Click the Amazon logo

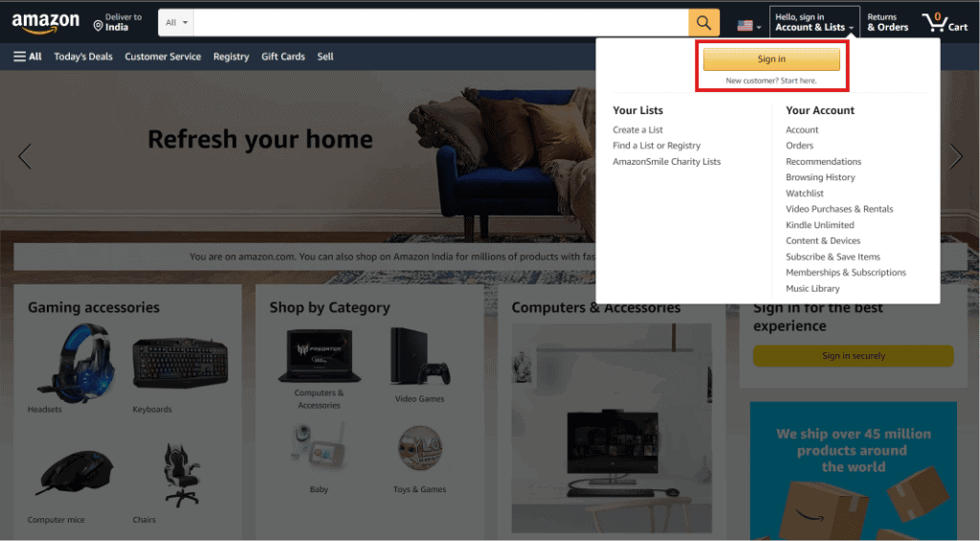[x=46, y=23]
